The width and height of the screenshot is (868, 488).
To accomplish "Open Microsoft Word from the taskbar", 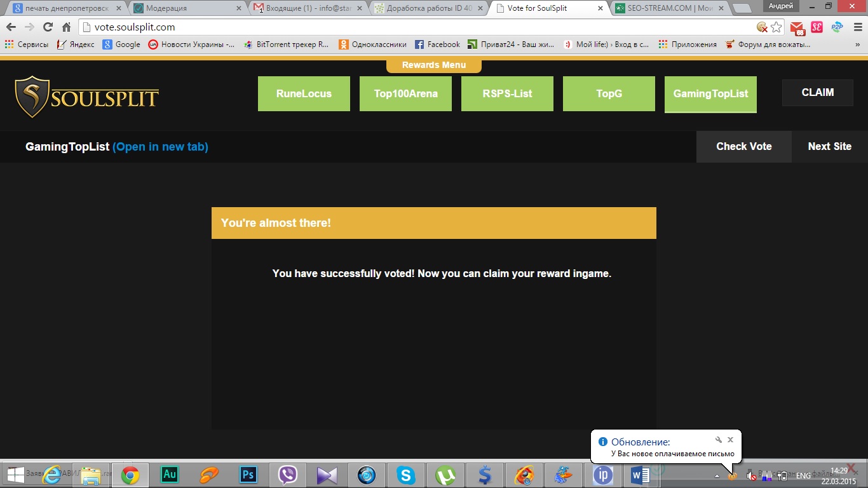I will [640, 475].
